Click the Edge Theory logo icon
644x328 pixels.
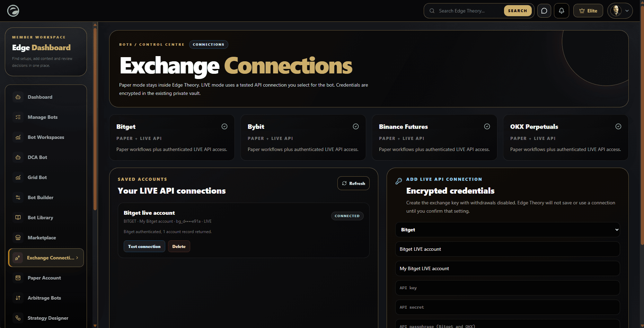pyautogui.click(x=13, y=11)
